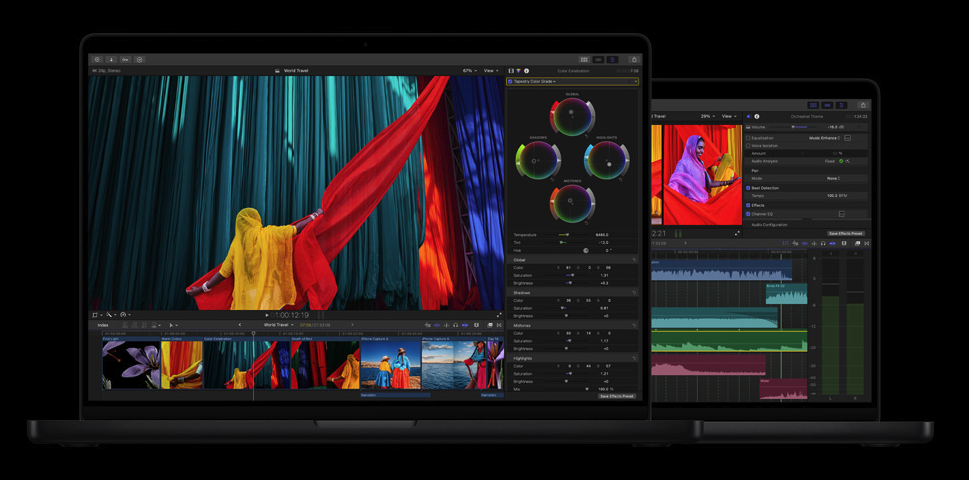969x480 pixels.
Task: Open the World Travel timeline project dropdown
Action: tap(279, 325)
